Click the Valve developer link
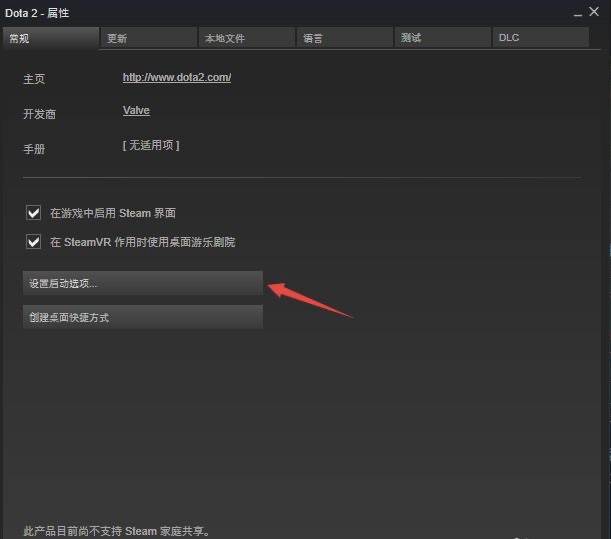 [136, 110]
